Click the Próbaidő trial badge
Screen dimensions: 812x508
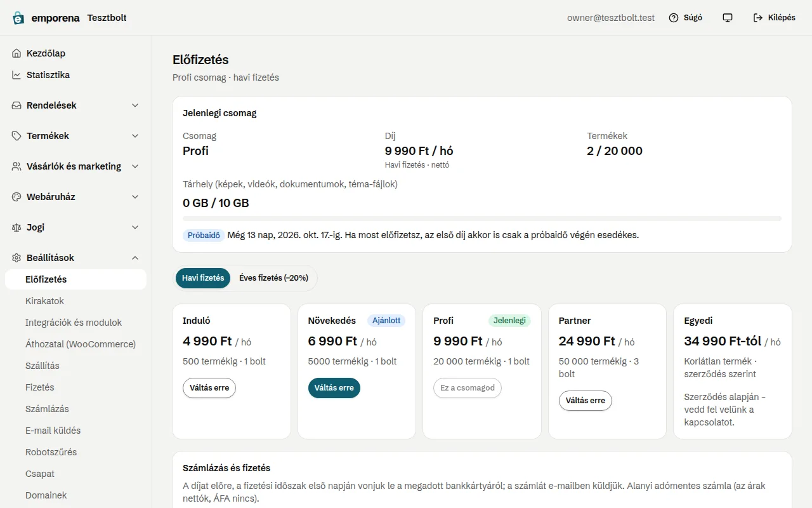tap(204, 235)
